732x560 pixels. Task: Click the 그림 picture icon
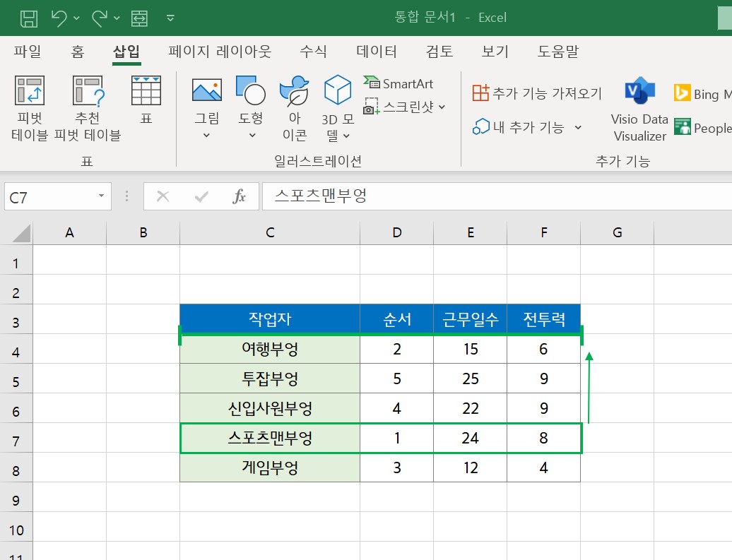(x=207, y=90)
